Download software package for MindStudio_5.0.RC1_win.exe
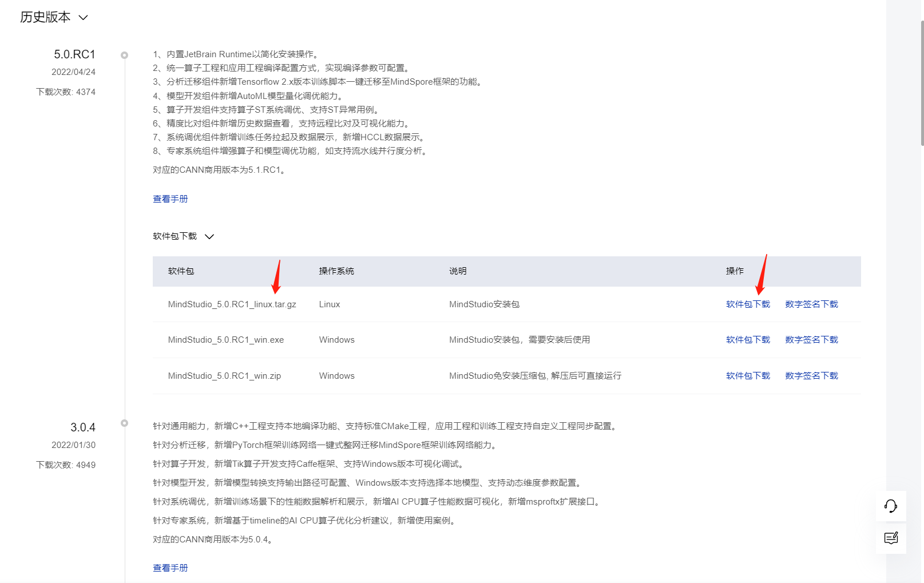This screenshot has width=924, height=583. [748, 340]
